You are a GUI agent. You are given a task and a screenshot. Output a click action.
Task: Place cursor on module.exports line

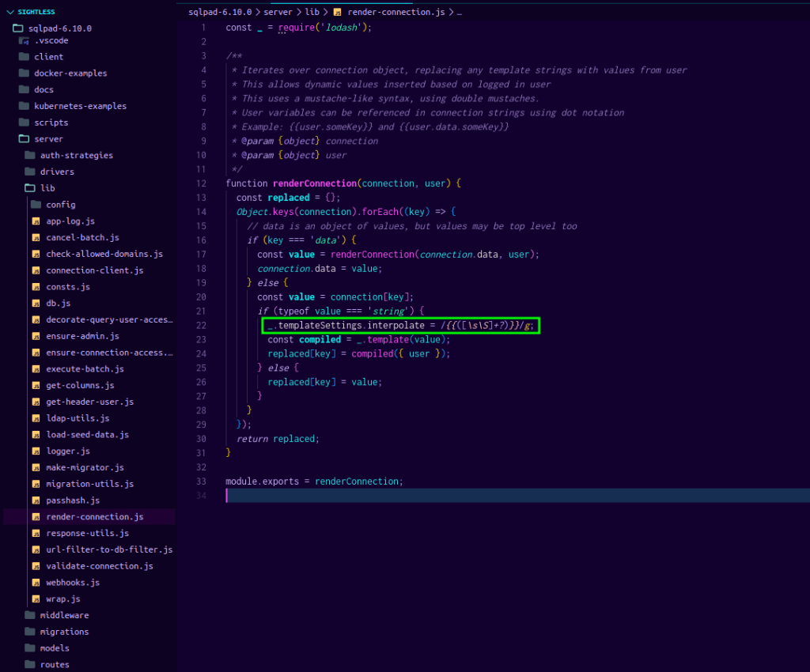[314, 481]
